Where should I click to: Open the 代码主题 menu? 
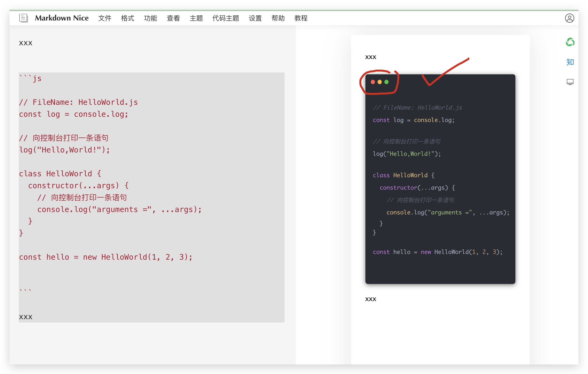pyautogui.click(x=226, y=18)
